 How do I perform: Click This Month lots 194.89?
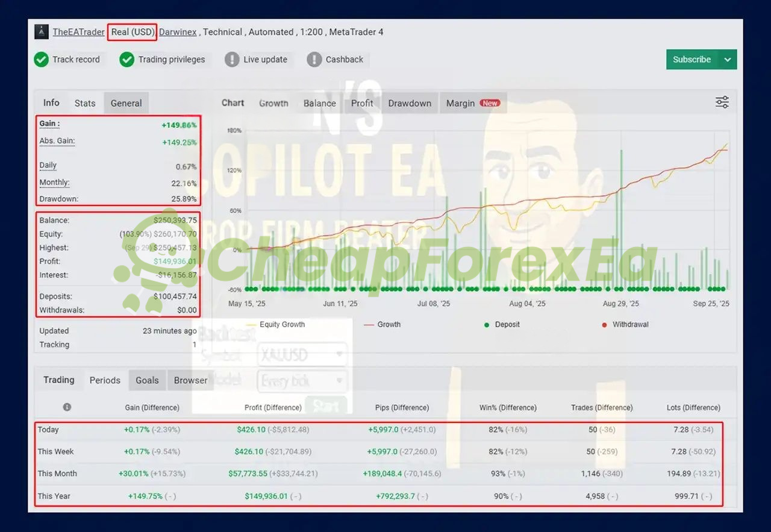tap(679, 474)
